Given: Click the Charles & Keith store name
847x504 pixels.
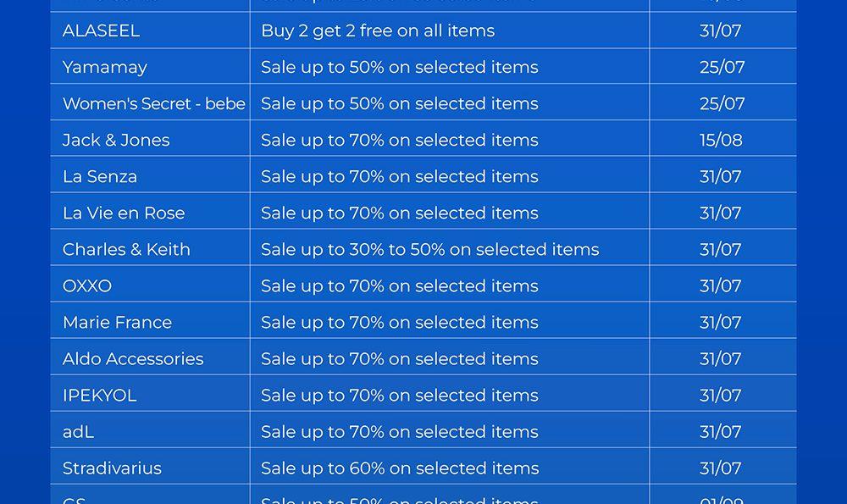Looking at the screenshot, I should pyautogui.click(x=126, y=250).
